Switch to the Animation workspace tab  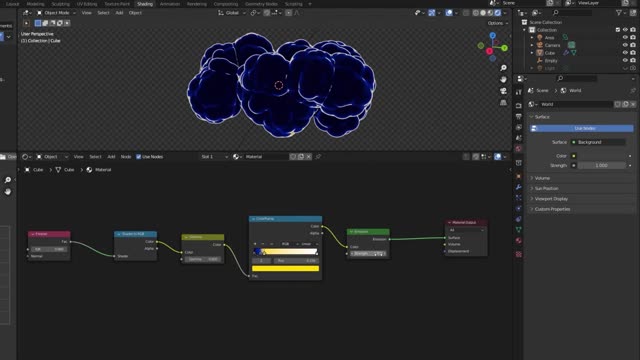click(170, 4)
